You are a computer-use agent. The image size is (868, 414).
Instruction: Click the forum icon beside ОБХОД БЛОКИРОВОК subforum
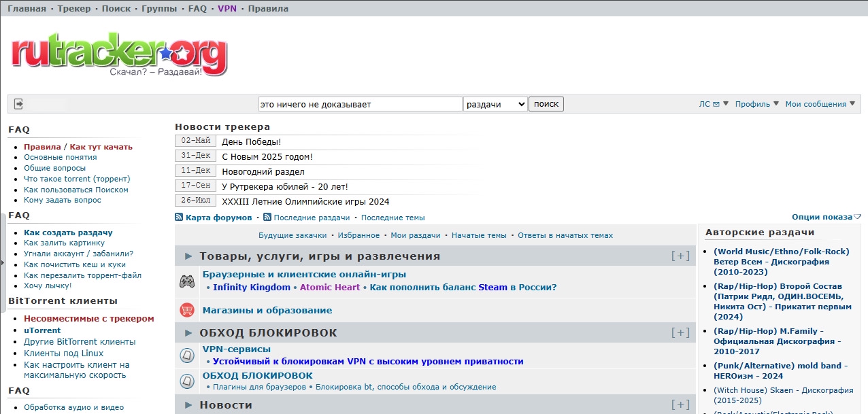click(x=187, y=381)
